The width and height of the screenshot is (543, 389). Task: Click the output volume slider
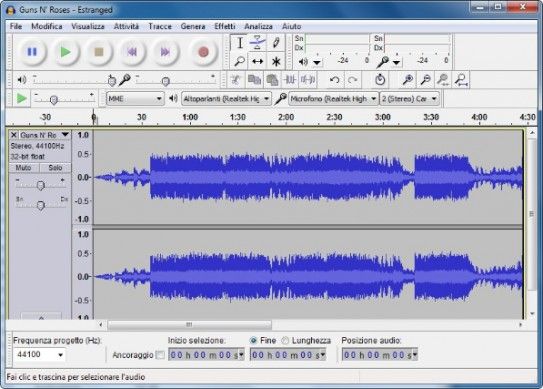[74, 80]
